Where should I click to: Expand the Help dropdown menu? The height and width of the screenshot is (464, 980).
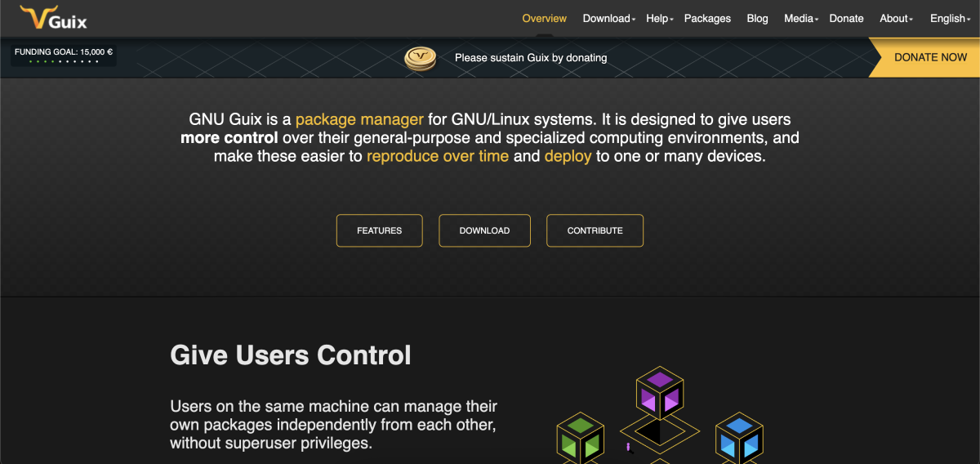click(659, 18)
